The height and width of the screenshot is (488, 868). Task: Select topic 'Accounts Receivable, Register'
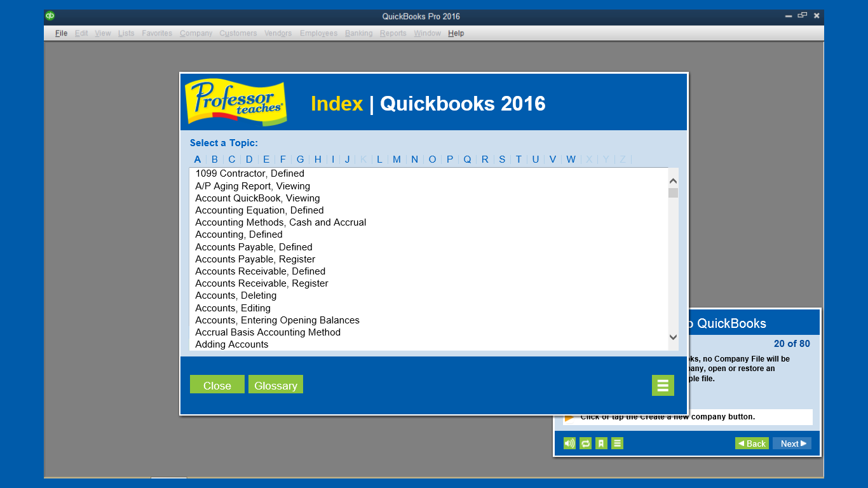[262, 283]
